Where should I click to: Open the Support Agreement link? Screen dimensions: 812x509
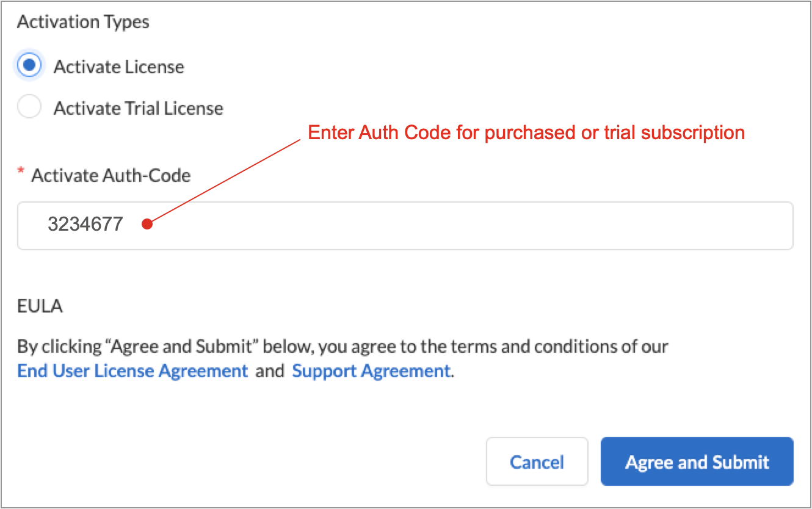pyautogui.click(x=371, y=370)
